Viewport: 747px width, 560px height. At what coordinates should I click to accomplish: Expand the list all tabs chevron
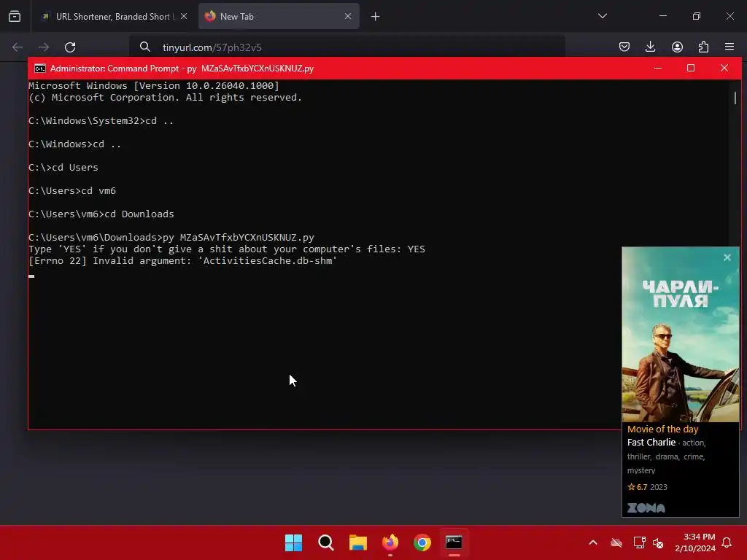[603, 16]
